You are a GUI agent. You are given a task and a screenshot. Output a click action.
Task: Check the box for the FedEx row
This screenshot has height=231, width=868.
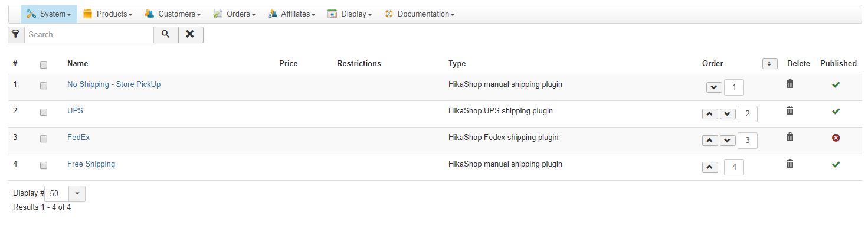coord(44,139)
